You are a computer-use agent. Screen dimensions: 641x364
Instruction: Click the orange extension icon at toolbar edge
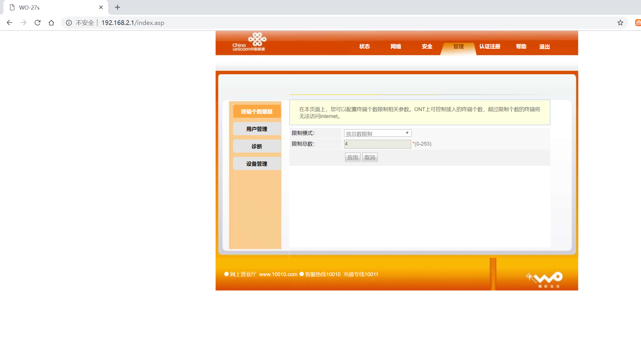(x=638, y=23)
